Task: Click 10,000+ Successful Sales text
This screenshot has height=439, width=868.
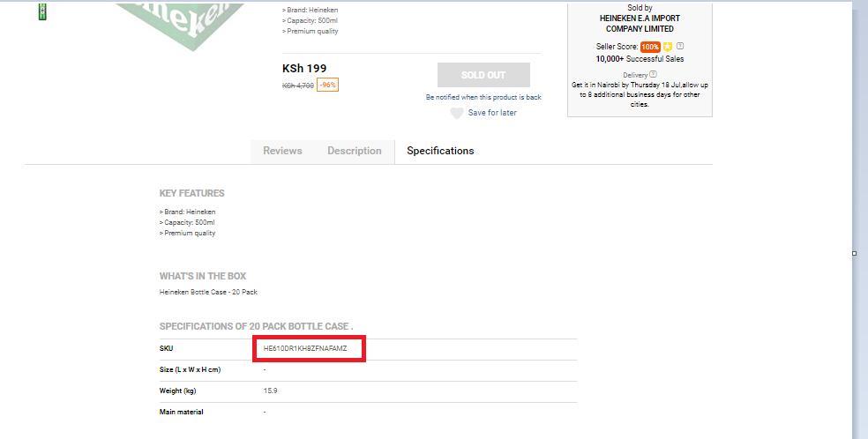Action: tap(640, 58)
